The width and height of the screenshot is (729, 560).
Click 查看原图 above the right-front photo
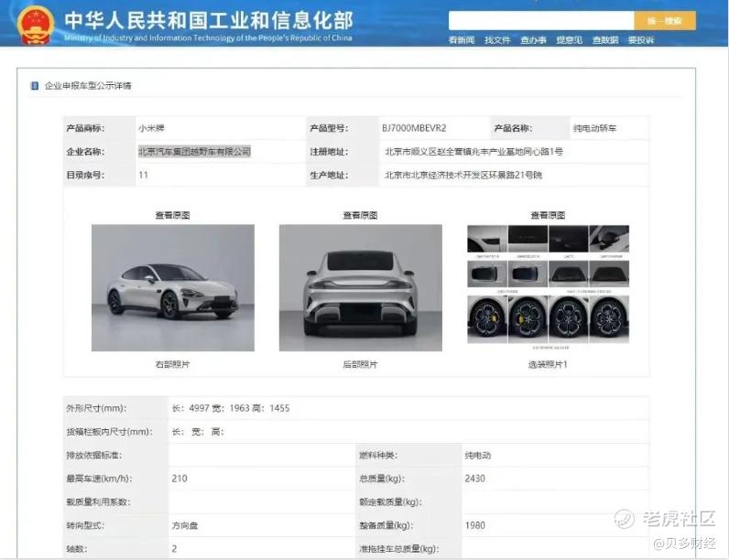click(172, 215)
